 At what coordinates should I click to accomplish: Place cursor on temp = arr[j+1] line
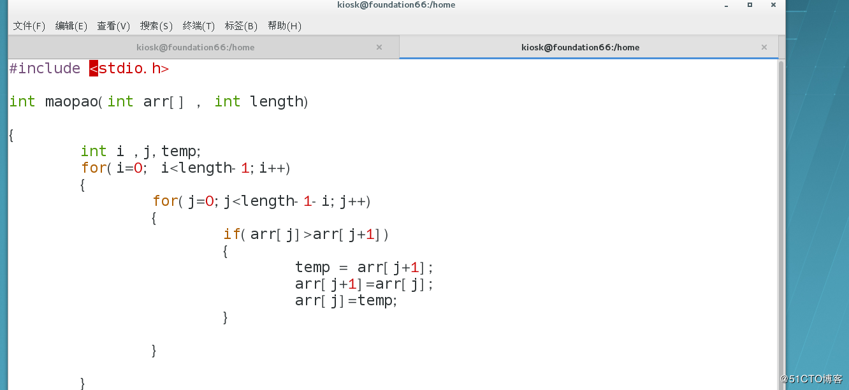tap(364, 268)
